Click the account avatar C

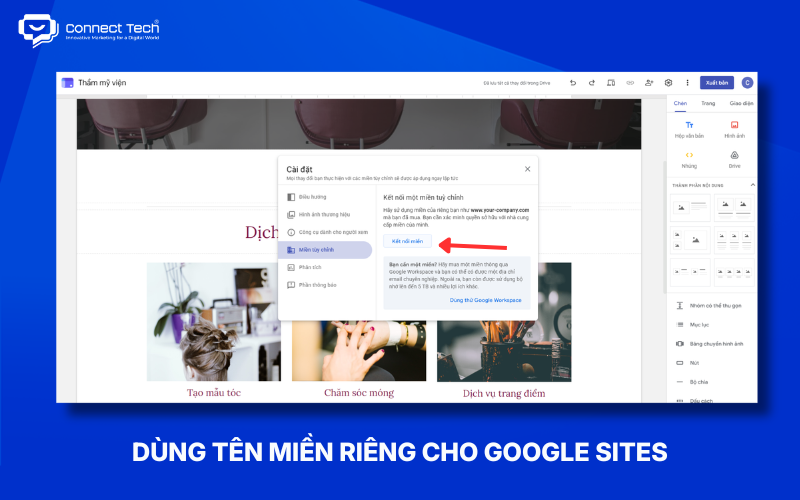tap(747, 83)
